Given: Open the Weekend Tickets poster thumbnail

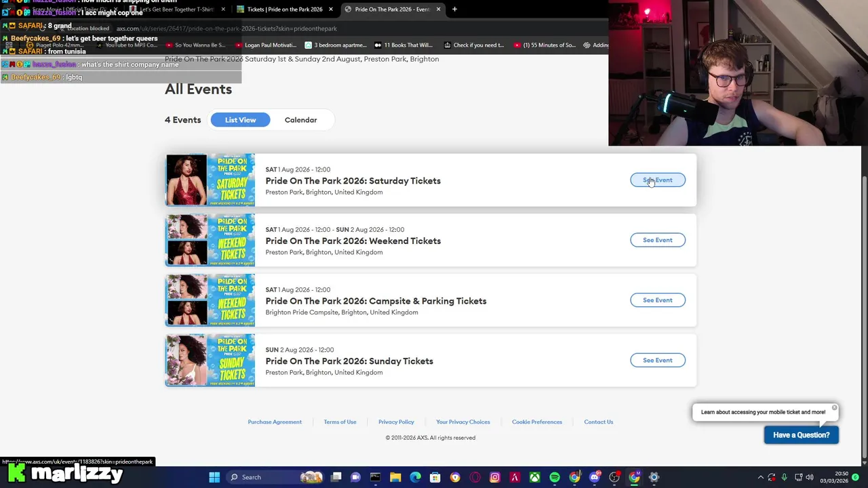Looking at the screenshot, I should pyautogui.click(x=210, y=240).
